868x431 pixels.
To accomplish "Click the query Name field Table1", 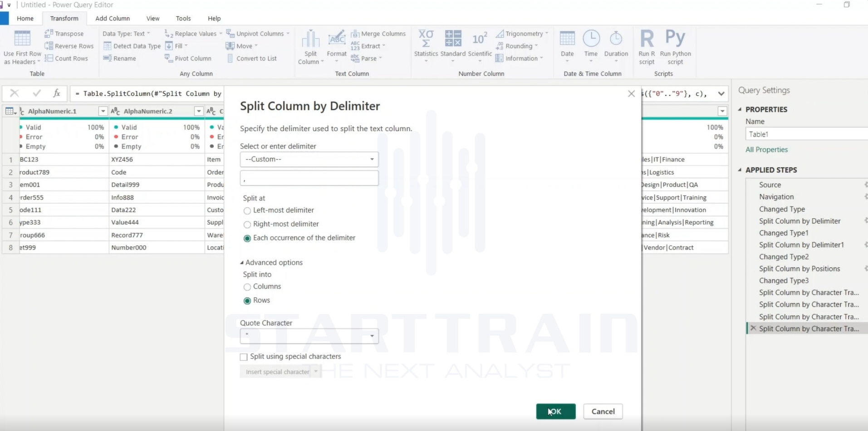I will [x=806, y=134].
